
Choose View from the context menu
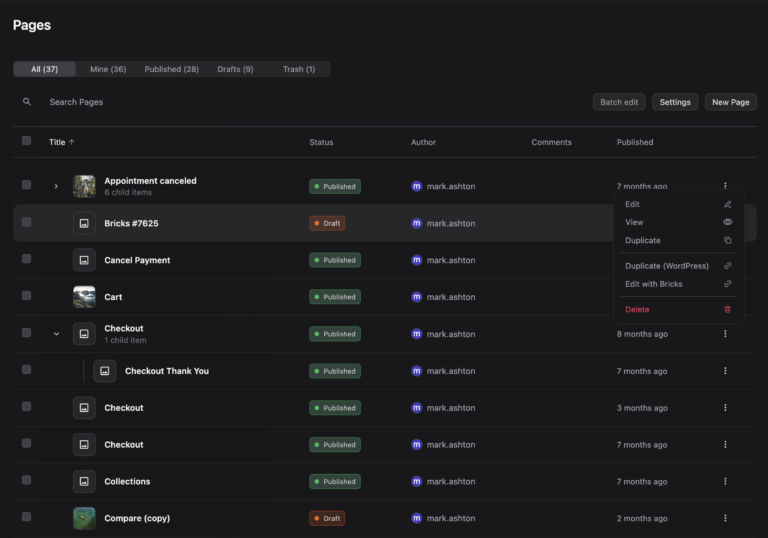pyautogui.click(x=678, y=222)
